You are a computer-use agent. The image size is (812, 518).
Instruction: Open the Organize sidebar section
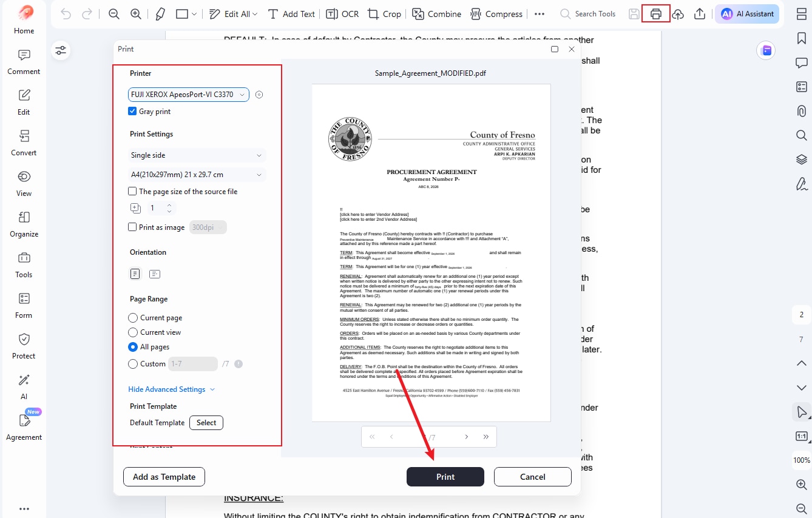24,224
